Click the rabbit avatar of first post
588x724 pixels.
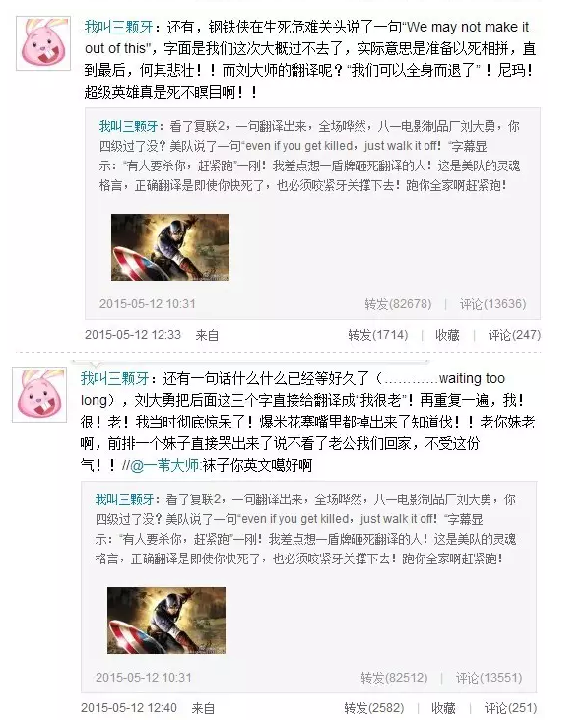tap(43, 43)
